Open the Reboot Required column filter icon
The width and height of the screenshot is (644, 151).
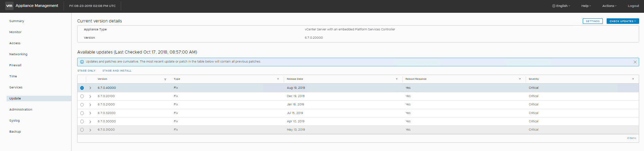pyautogui.click(x=520, y=79)
